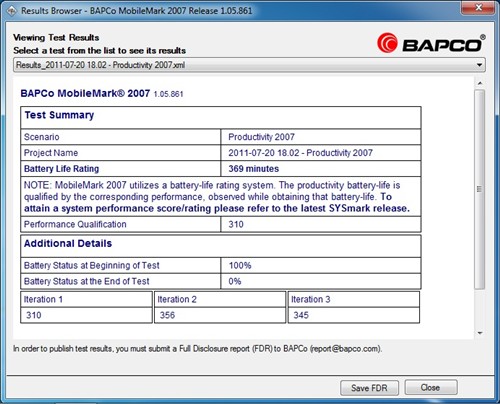The height and width of the screenshot is (404, 500).
Task: Click the vertical scrollbar thumb
Action: 480,189
